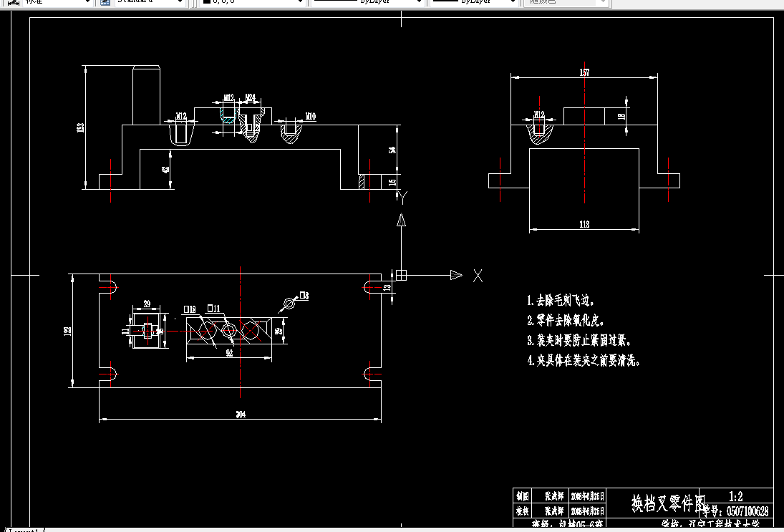Image resolution: width=784 pixels, height=532 pixels.
Task: Select note 2 零件去除氧化皮
Action: pyautogui.click(x=566, y=320)
